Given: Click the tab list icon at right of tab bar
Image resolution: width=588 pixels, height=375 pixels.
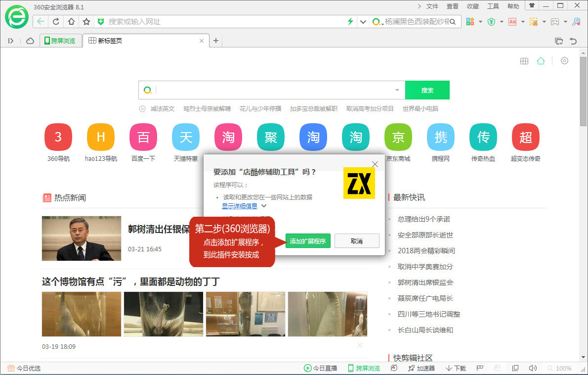Looking at the screenshot, I should point(559,41).
